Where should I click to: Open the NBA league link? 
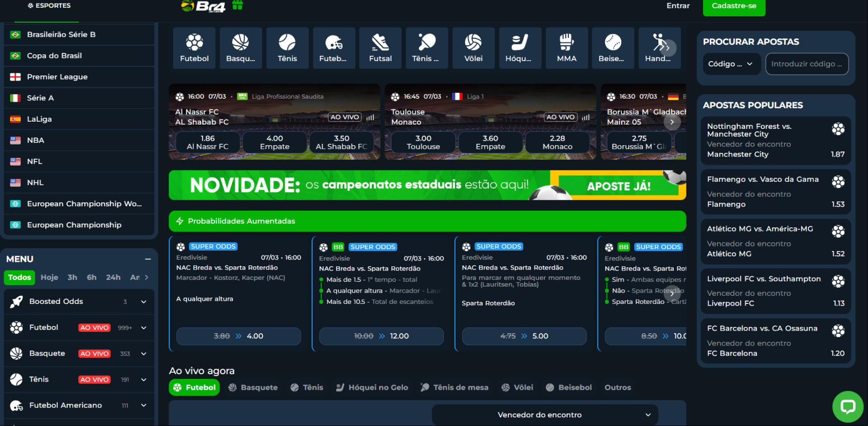[79, 141]
